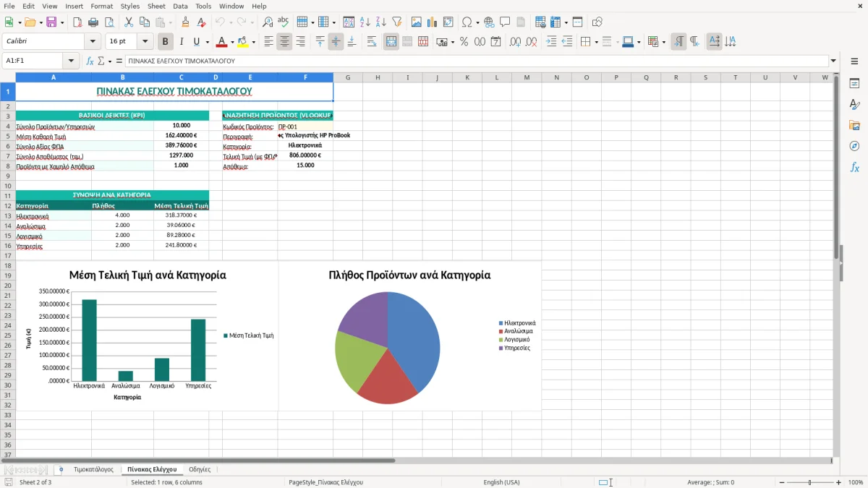Image resolution: width=868 pixels, height=488 pixels.
Task: Open the font size dropdown arrow
Action: tap(145, 42)
